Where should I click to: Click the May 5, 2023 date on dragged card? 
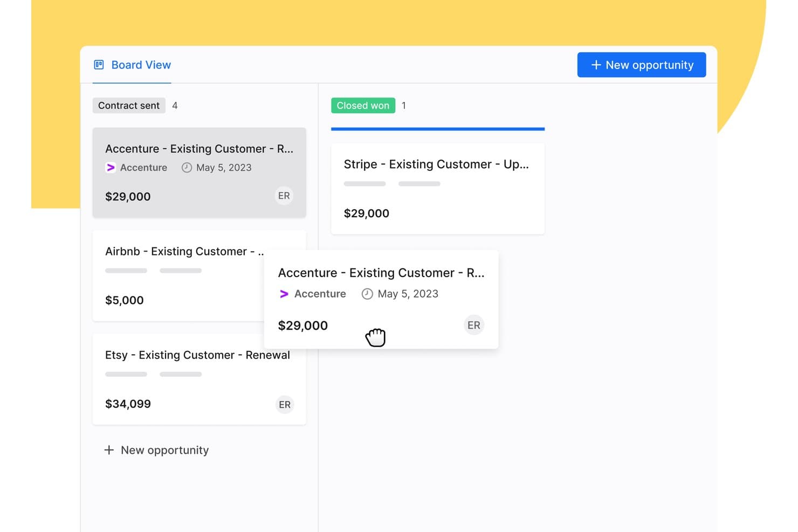(408, 294)
